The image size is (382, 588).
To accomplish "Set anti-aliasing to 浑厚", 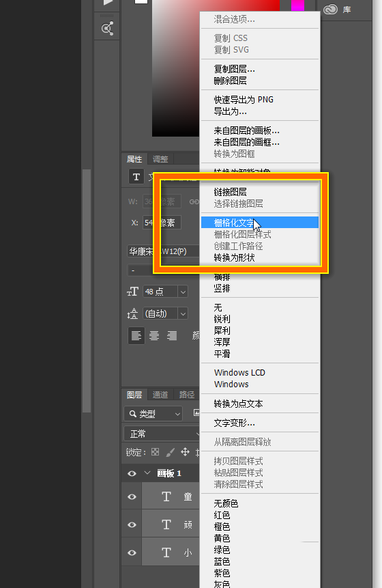I will tap(260, 342).
